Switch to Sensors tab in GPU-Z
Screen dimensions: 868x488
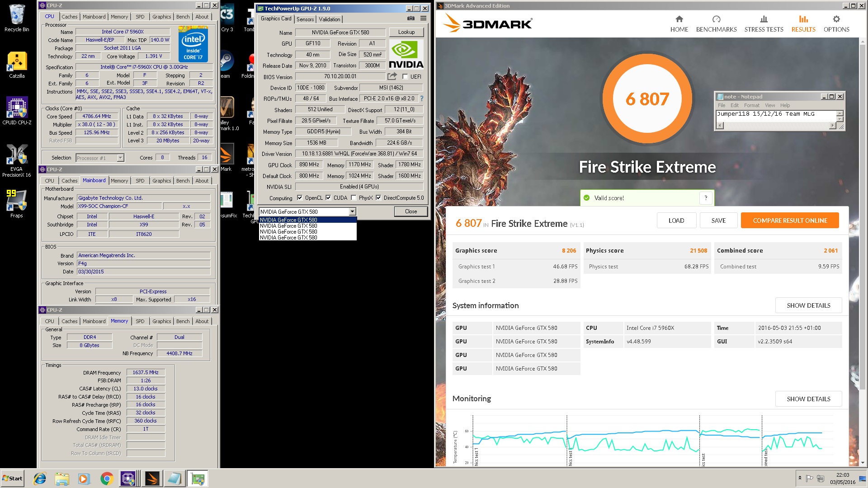point(305,19)
